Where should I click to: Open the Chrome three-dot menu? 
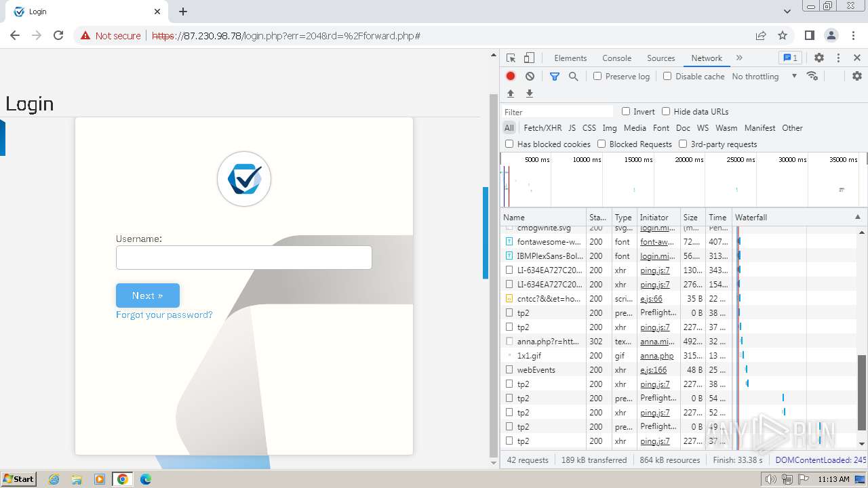[x=853, y=35]
